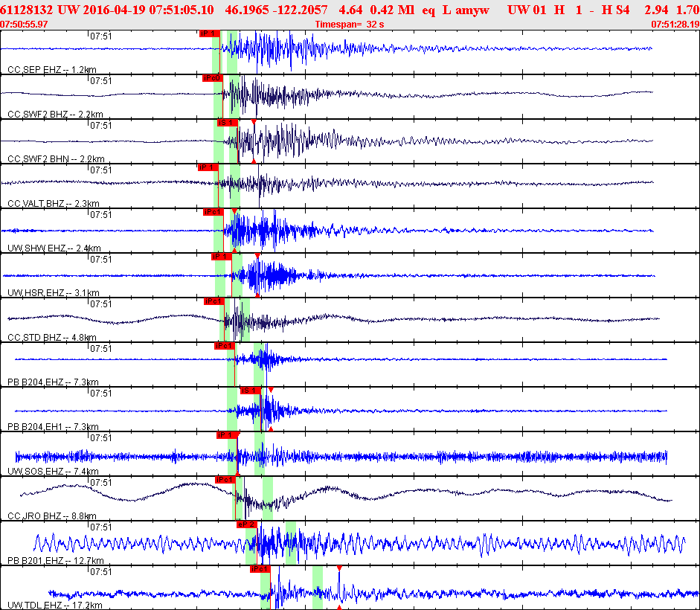Click the CC.STD BHZ 4.8km channel label

52,338
